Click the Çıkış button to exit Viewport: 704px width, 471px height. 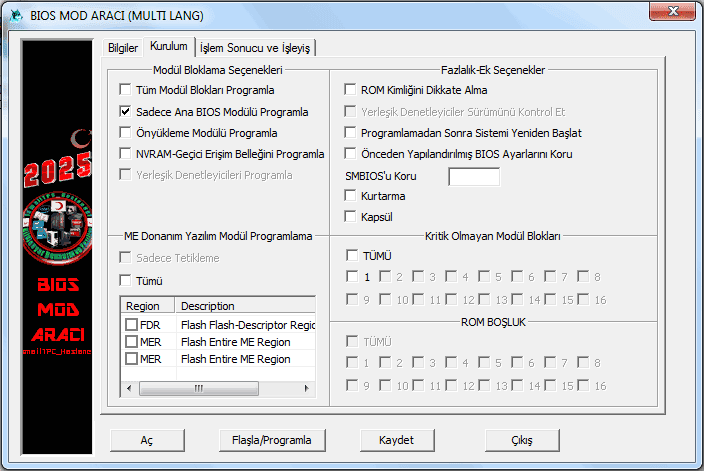522,440
